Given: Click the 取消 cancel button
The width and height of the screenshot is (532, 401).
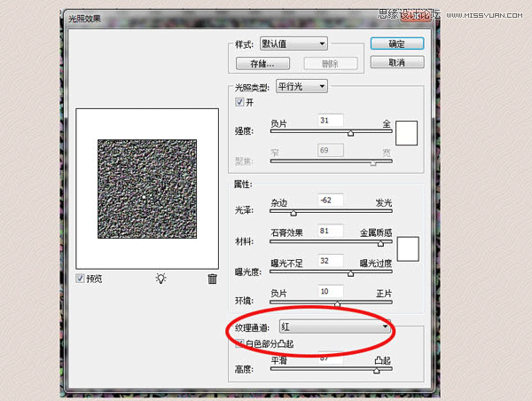Looking at the screenshot, I should [x=397, y=62].
